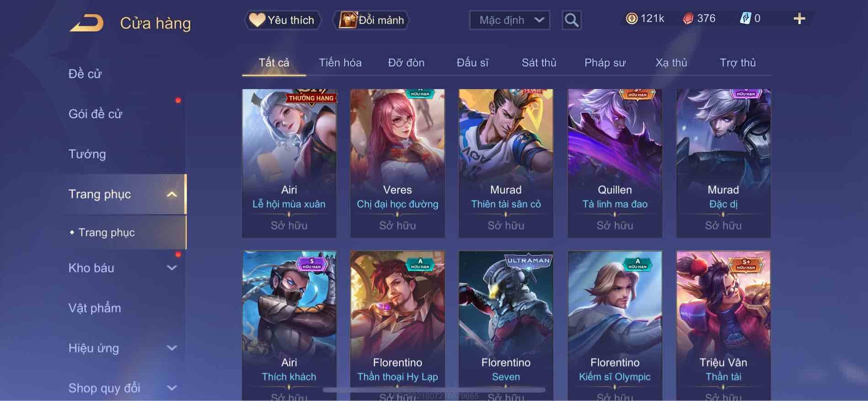Open the search magnifier icon
Image resolution: width=868 pixels, height=401 pixels.
571,20
